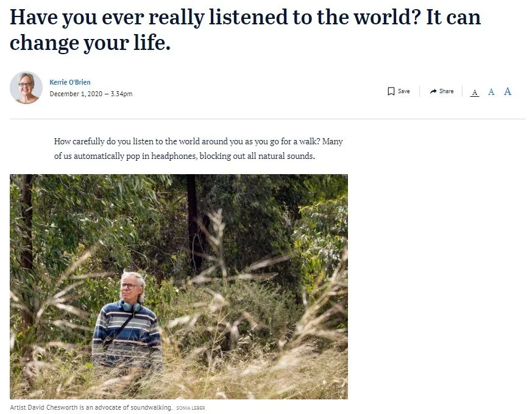Open Kerrie O'Brien's author avatar
The width and height of the screenshot is (532, 414).
[x=26, y=88]
